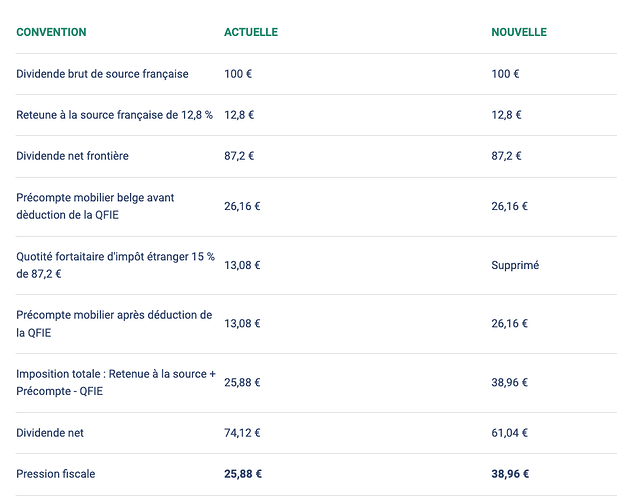This screenshot has width=617, height=500.
Task: Click the 100 € value under Actuelle
Action: [237, 74]
